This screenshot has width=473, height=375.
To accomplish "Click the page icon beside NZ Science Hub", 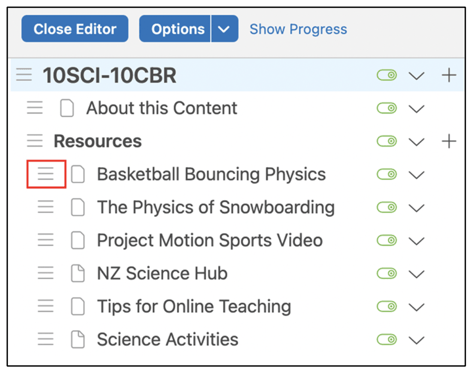I will (78, 273).
